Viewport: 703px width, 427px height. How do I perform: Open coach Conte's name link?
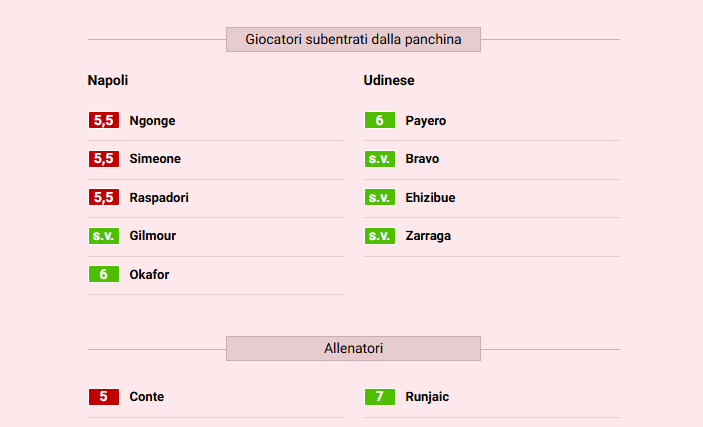(147, 397)
